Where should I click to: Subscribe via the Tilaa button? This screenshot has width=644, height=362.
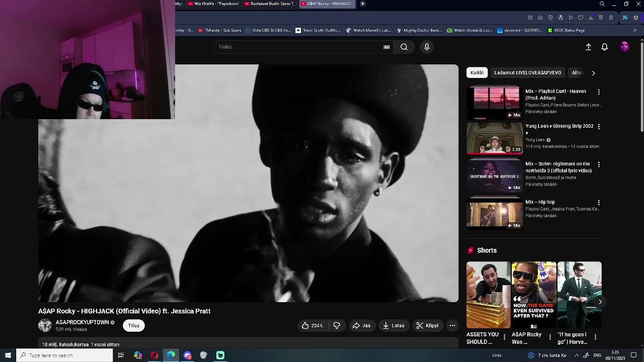click(x=133, y=325)
